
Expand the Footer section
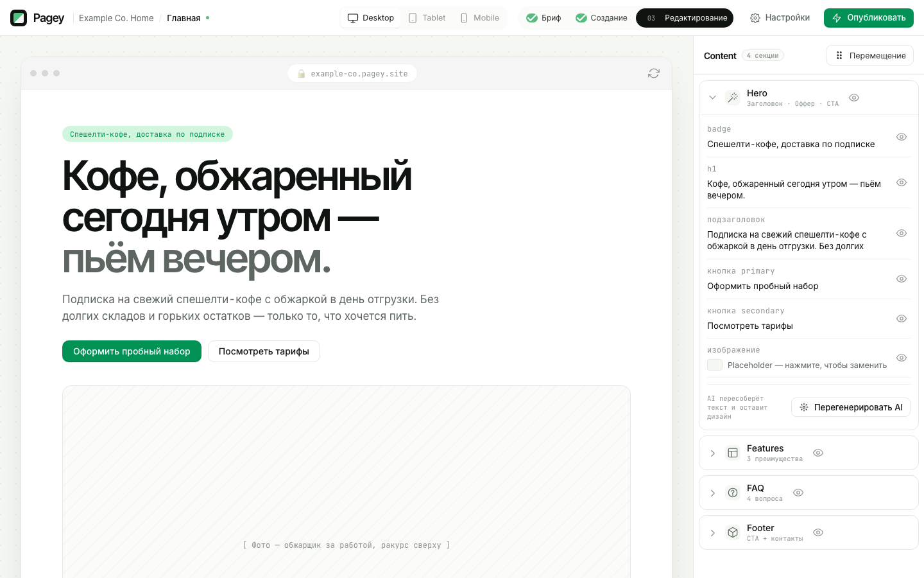[712, 532]
